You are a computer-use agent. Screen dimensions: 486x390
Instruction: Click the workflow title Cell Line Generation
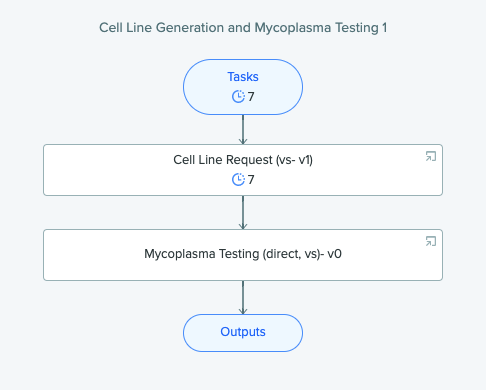243,28
